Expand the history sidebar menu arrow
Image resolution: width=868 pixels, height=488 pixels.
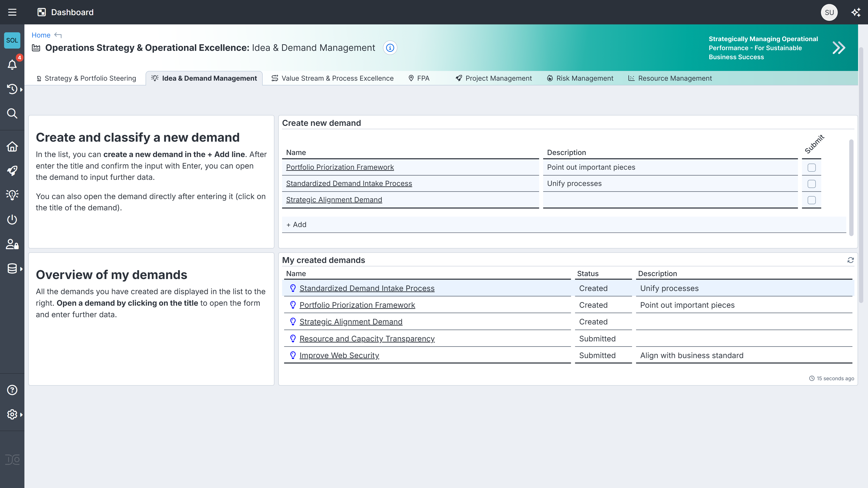(x=21, y=89)
